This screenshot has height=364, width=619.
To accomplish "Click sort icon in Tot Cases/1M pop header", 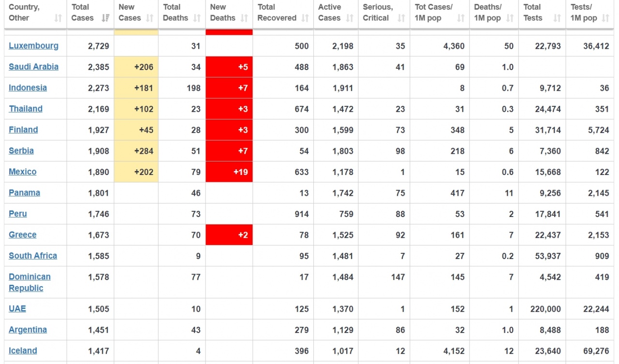I will pos(460,18).
